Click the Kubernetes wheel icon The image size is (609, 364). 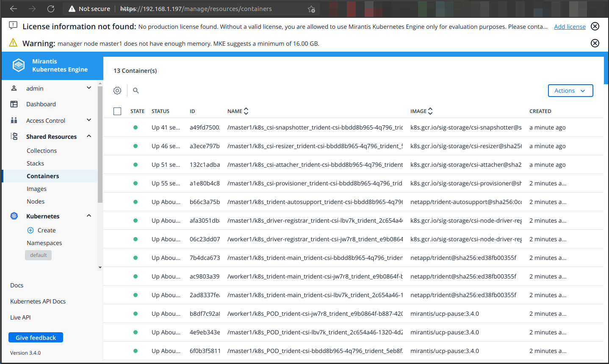[x=14, y=216]
